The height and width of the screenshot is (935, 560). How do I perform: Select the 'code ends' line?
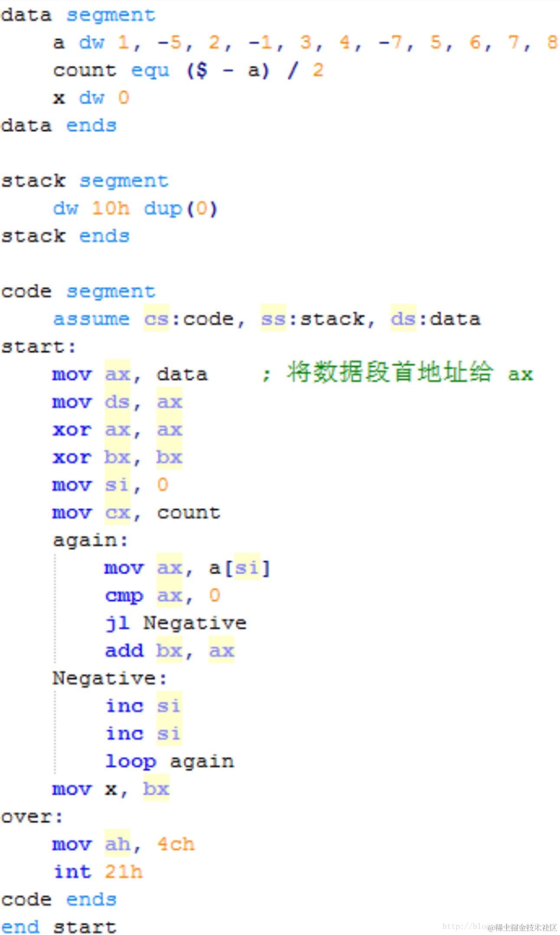tap(59, 900)
